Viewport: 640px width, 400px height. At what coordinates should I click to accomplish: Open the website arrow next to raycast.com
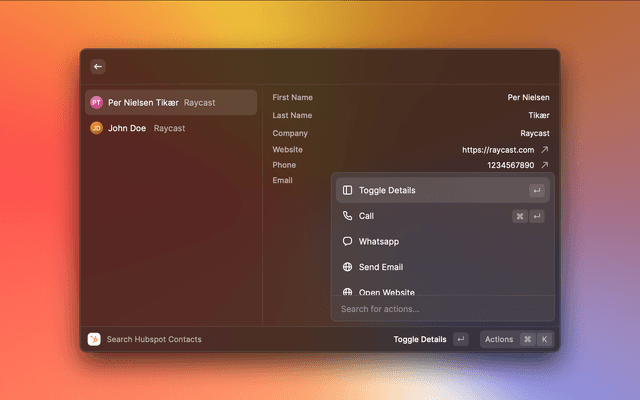[545, 150]
